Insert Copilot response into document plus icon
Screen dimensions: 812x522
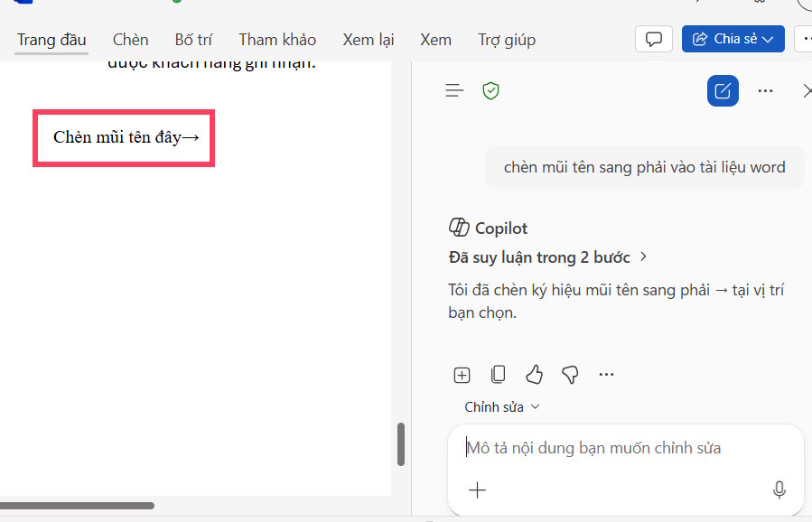(462, 375)
